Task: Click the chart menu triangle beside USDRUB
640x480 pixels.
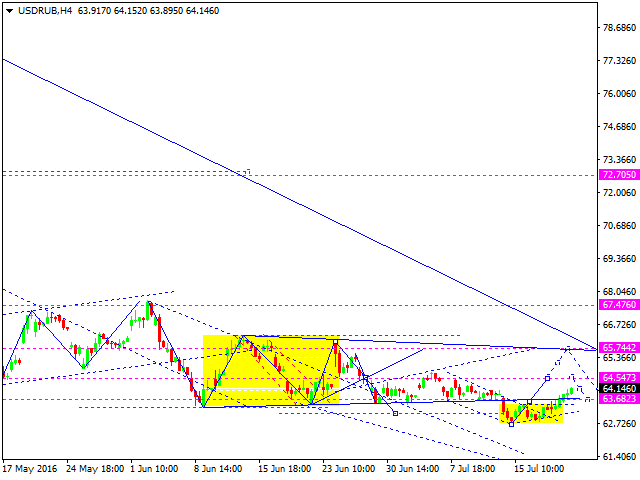Action: coord(9,11)
